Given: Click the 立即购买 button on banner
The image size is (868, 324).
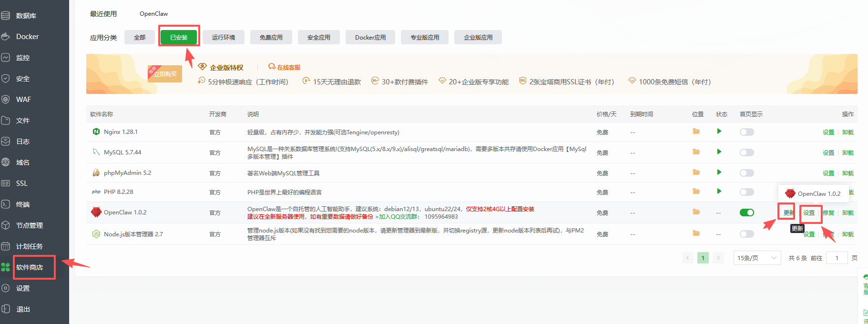Looking at the screenshot, I should tap(165, 74).
